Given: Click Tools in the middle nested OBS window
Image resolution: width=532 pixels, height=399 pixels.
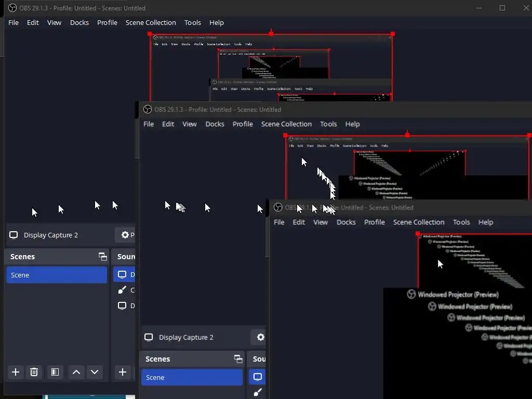Looking at the screenshot, I should (328, 124).
